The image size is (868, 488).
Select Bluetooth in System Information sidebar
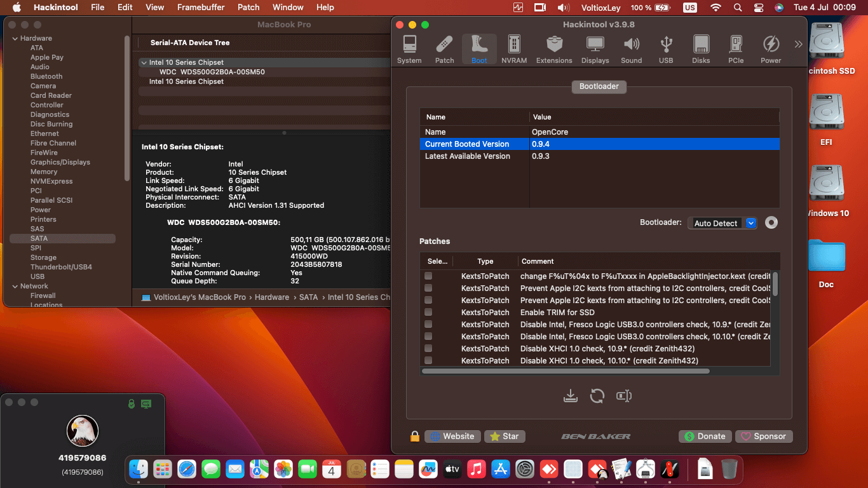coord(46,76)
